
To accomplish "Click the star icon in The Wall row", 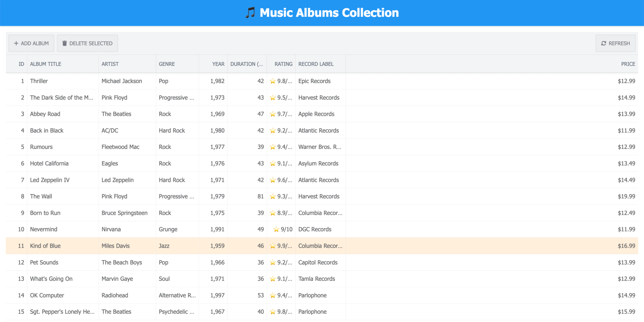I will (x=273, y=197).
